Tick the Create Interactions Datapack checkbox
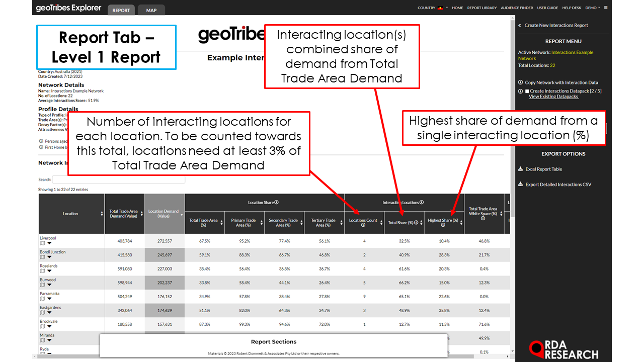 (x=527, y=92)
